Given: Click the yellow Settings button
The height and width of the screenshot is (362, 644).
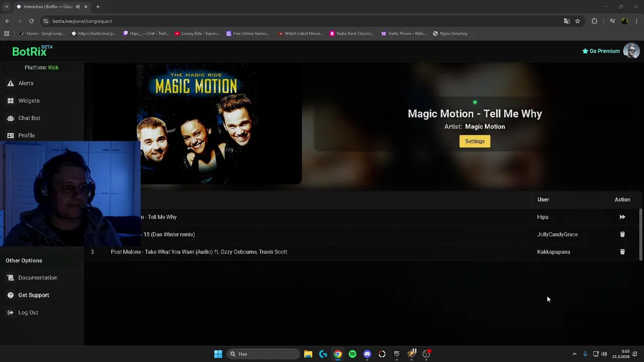Looking at the screenshot, I should [x=474, y=141].
